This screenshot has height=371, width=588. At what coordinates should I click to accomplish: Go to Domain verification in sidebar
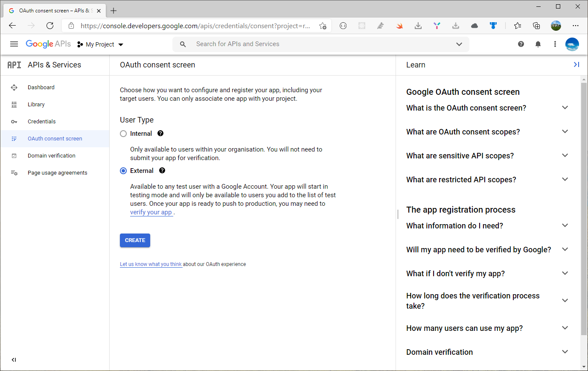[x=51, y=156]
